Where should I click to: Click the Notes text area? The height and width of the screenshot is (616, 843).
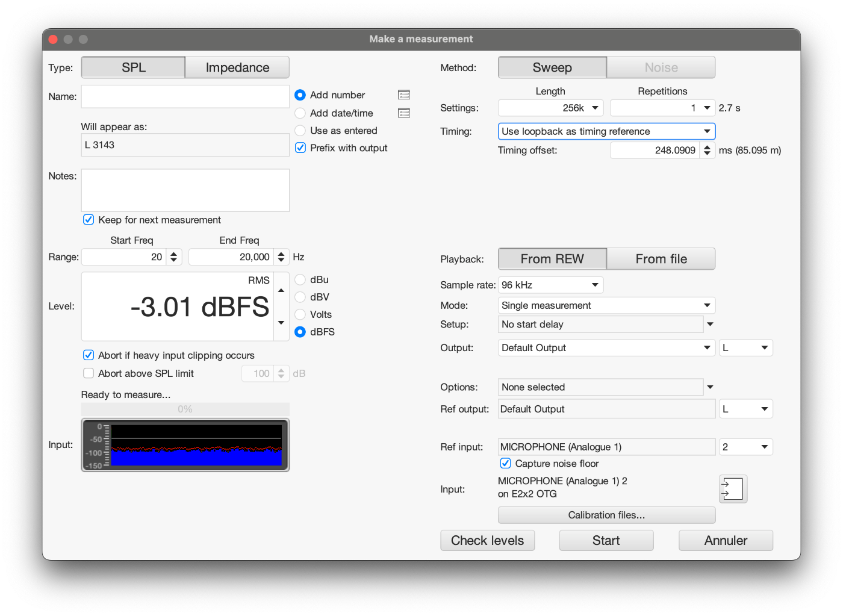(x=185, y=190)
